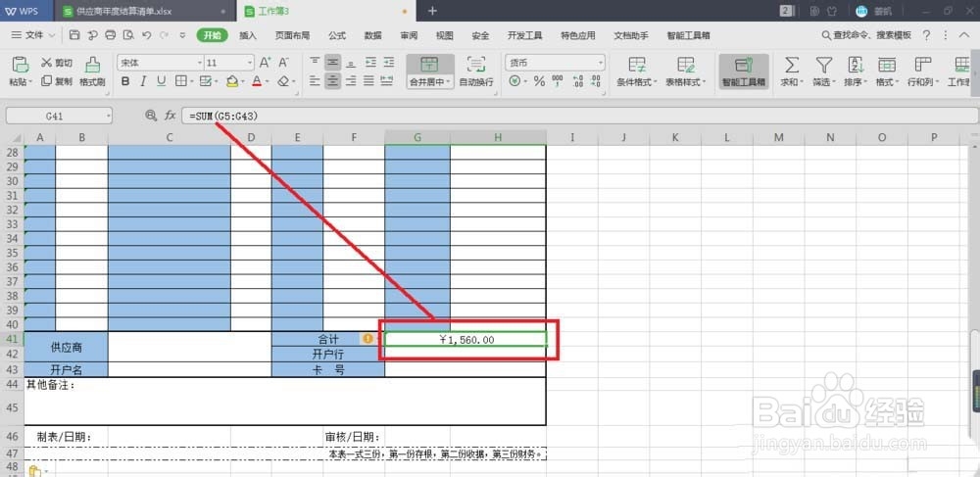Undo the last action

[x=147, y=35]
